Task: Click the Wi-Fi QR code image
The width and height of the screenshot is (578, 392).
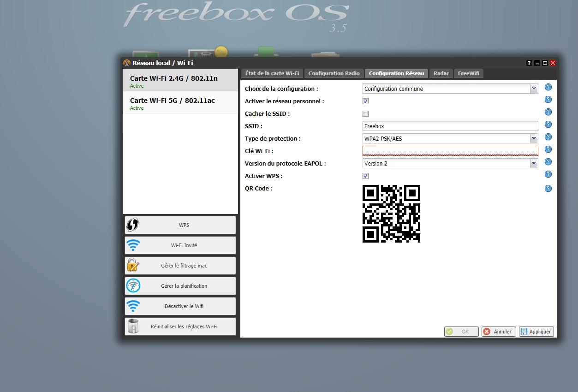Action: (392, 214)
